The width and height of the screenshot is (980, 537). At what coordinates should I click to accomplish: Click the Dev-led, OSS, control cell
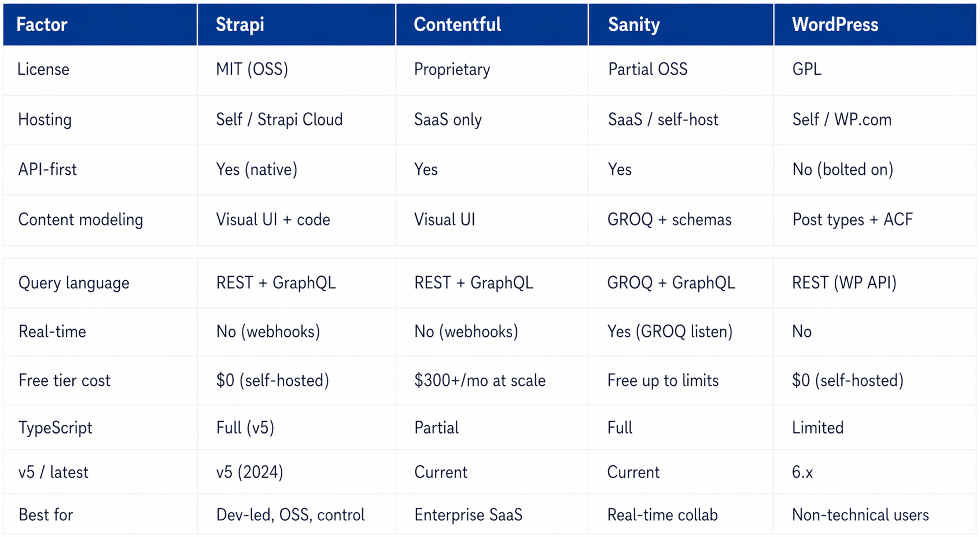(290, 515)
